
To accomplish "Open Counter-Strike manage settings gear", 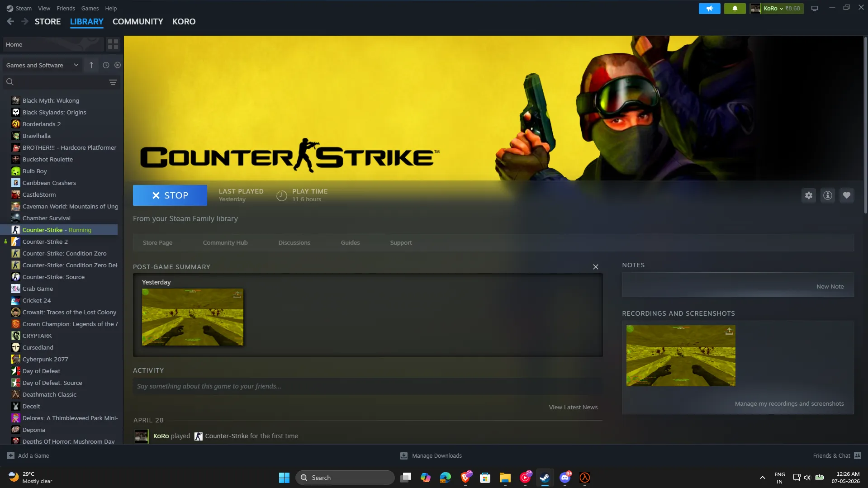I will coord(809,195).
